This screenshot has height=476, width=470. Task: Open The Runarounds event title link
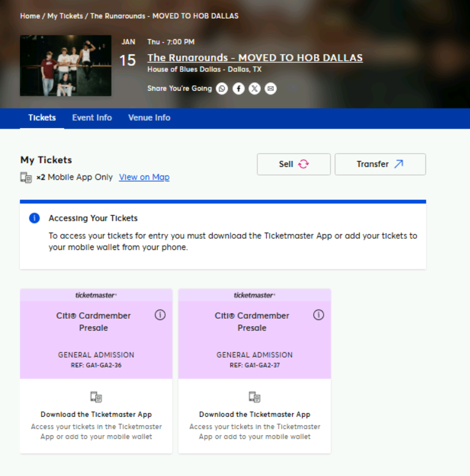255,58
